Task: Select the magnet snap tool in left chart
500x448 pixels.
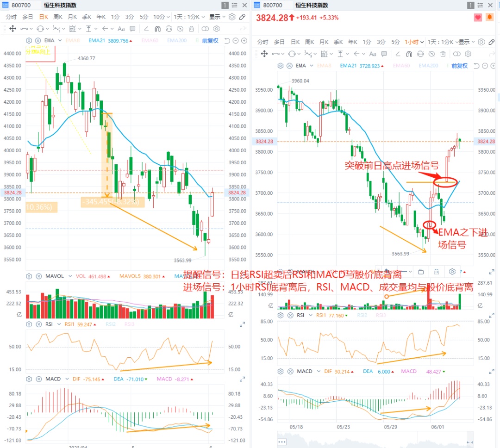Action: [157, 29]
